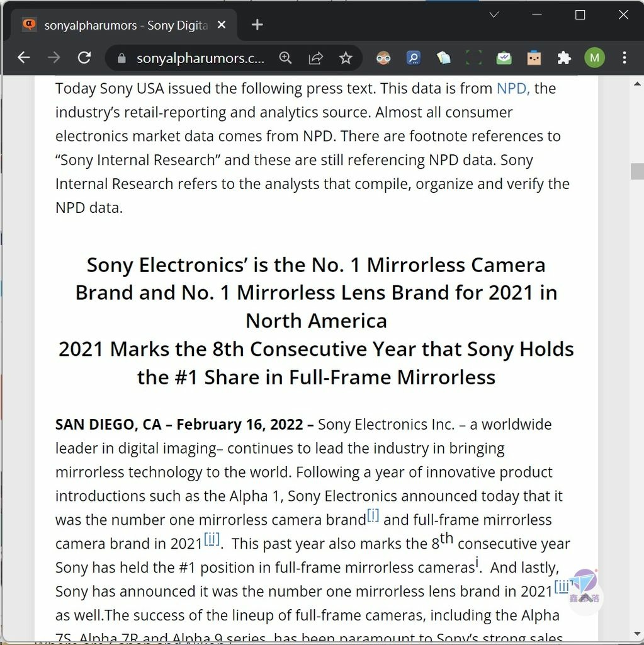Open the tan box-face extension

click(534, 58)
